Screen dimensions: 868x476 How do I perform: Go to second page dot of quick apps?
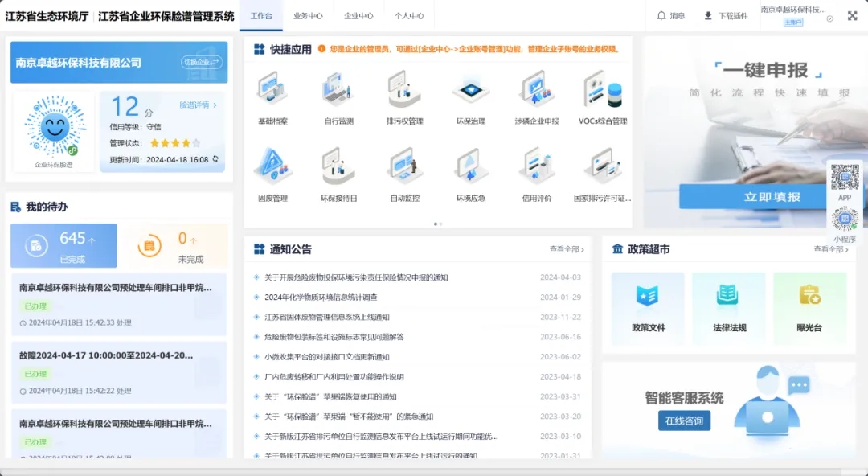[440, 224]
